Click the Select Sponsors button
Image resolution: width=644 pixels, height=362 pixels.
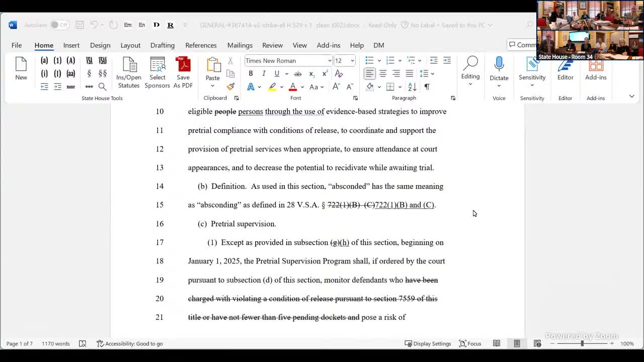pos(157,70)
